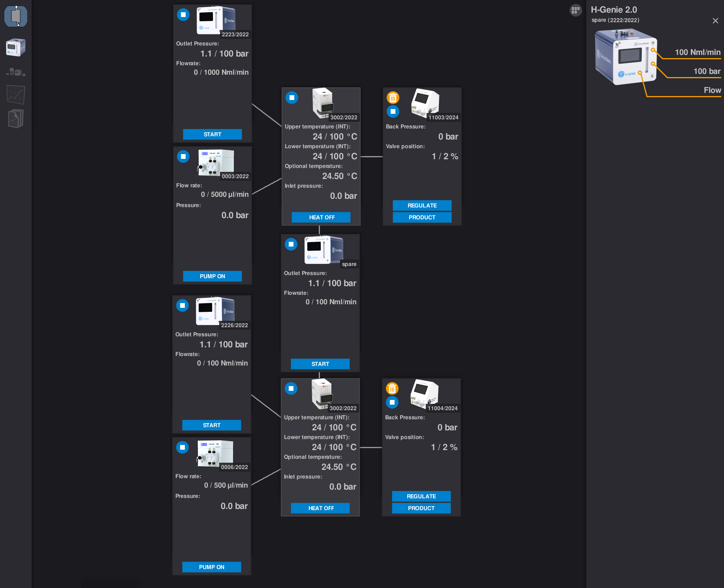Select the 100 bar value in H-Genie panel
Viewport: 724px width, 588px height.
click(707, 71)
